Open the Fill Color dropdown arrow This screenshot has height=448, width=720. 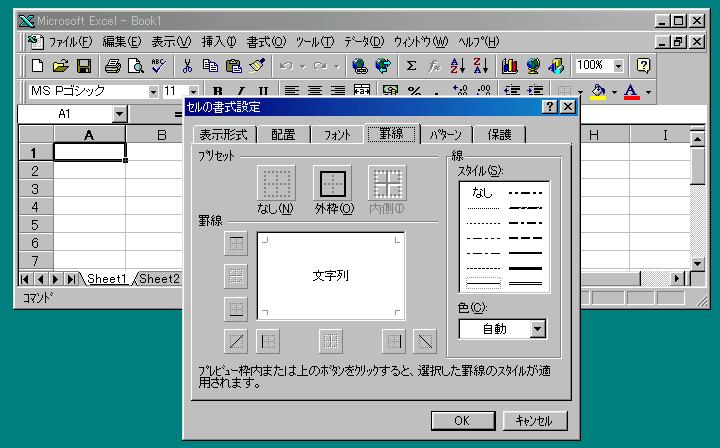coord(614,92)
